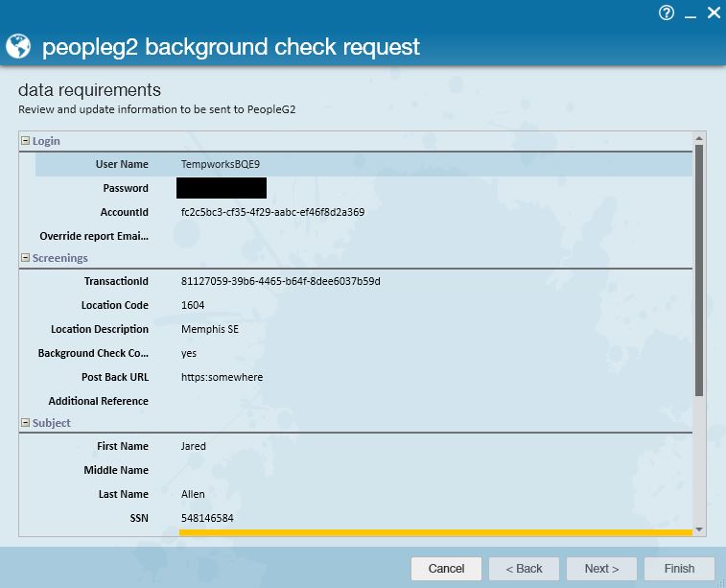The height and width of the screenshot is (588, 726).
Task: Select the Password label
Action: [126, 188]
